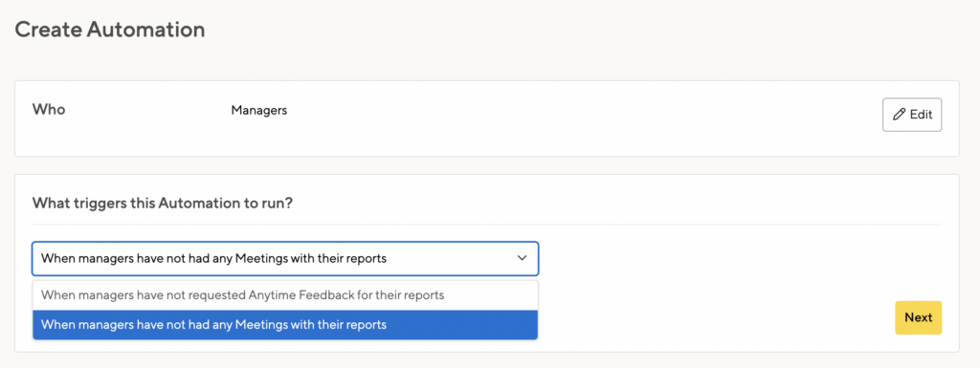Click the Managers value text
This screenshot has height=368, width=980.
coord(258,111)
